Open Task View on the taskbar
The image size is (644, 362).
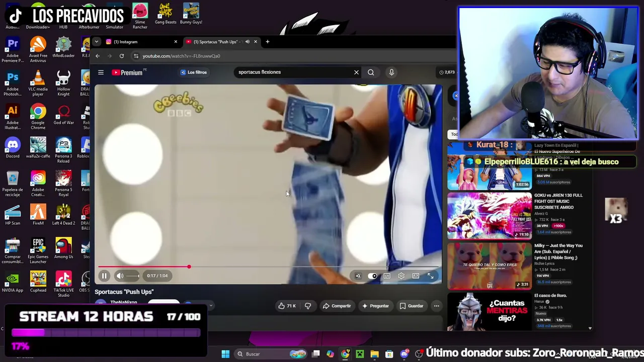pyautogui.click(x=315, y=354)
